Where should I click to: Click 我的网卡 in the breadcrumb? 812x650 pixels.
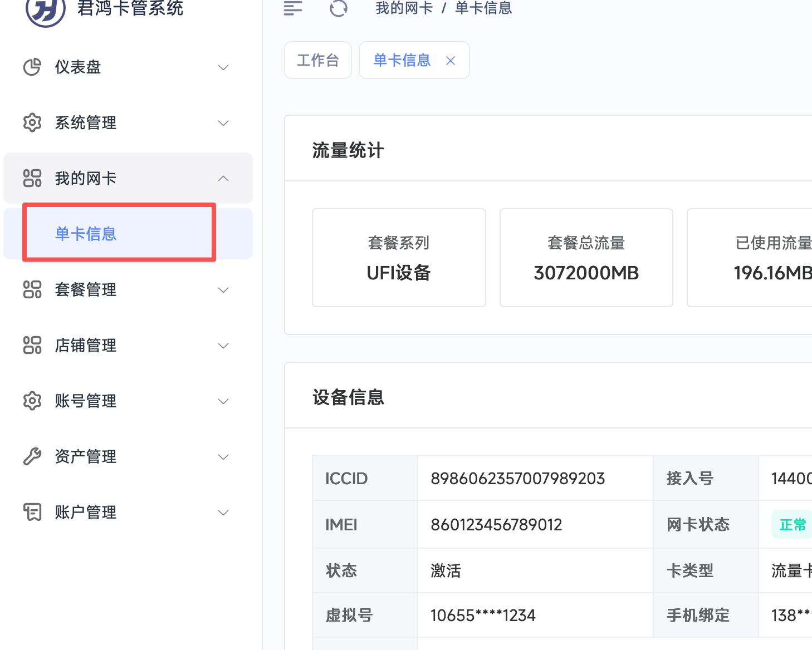pos(404,8)
